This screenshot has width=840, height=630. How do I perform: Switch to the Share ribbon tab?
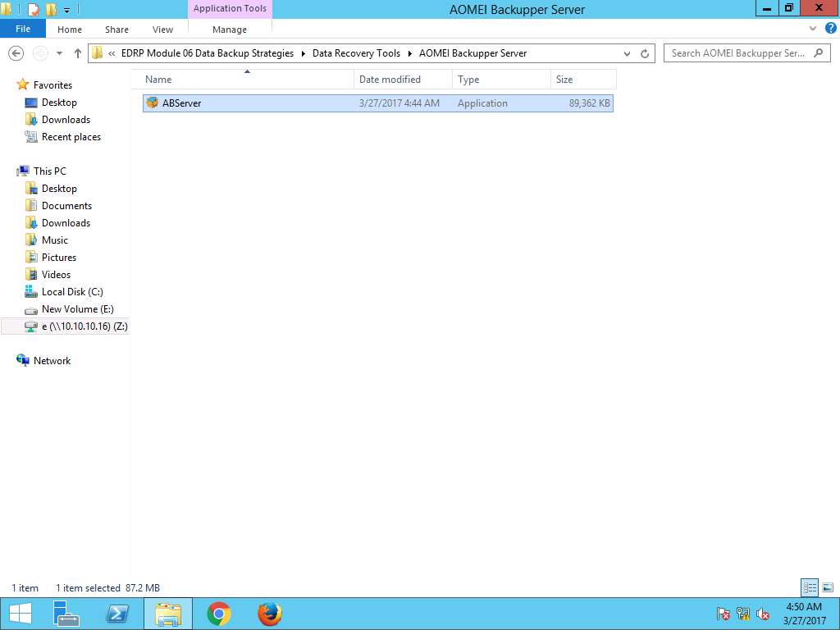[x=116, y=30]
